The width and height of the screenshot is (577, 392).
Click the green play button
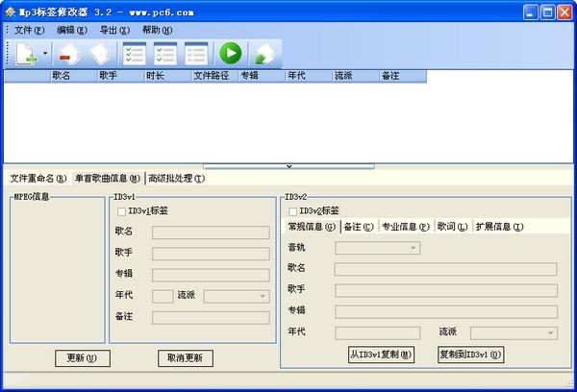[x=231, y=53]
